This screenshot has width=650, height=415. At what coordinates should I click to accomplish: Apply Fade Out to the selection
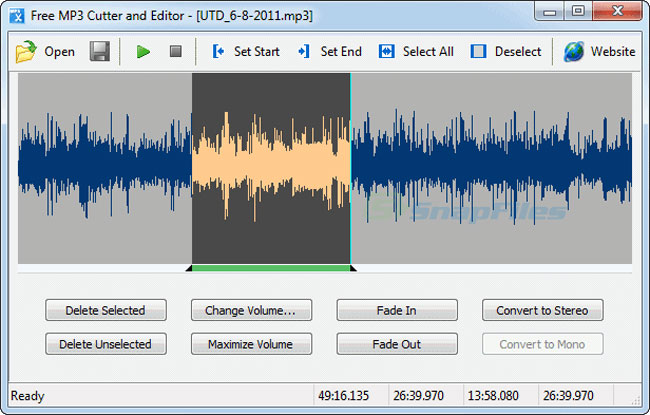pos(397,344)
